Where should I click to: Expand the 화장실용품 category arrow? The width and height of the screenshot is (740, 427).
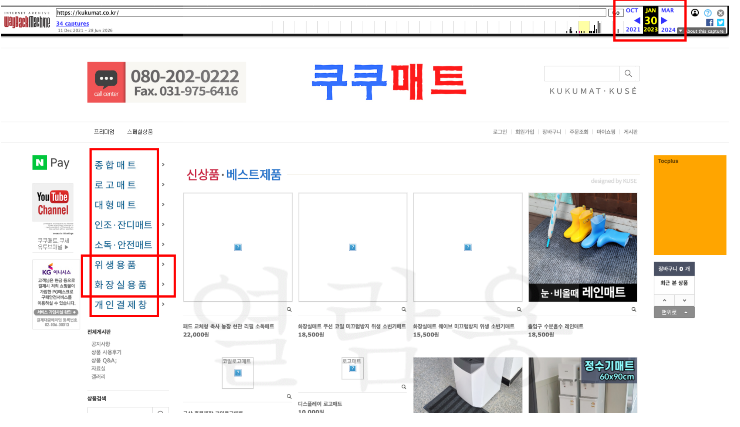163,285
